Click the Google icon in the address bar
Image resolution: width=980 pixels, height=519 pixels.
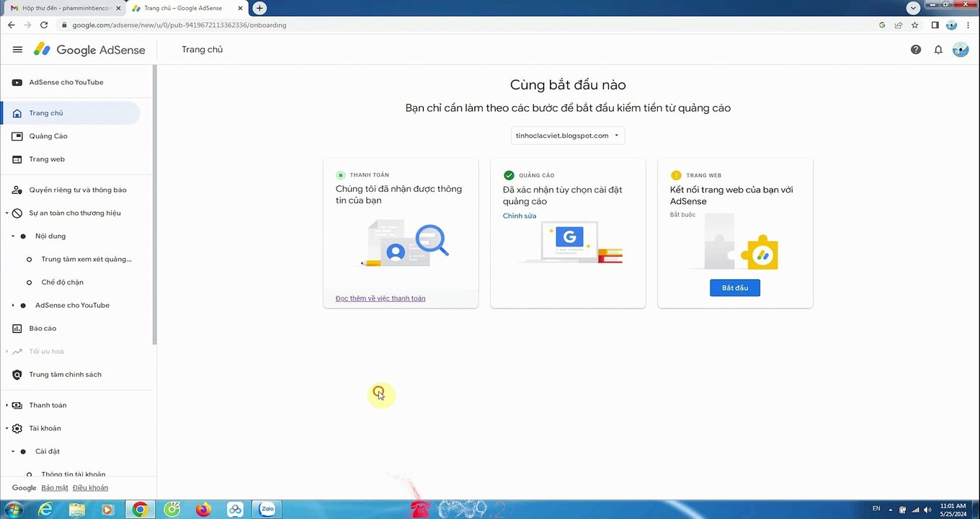(882, 25)
